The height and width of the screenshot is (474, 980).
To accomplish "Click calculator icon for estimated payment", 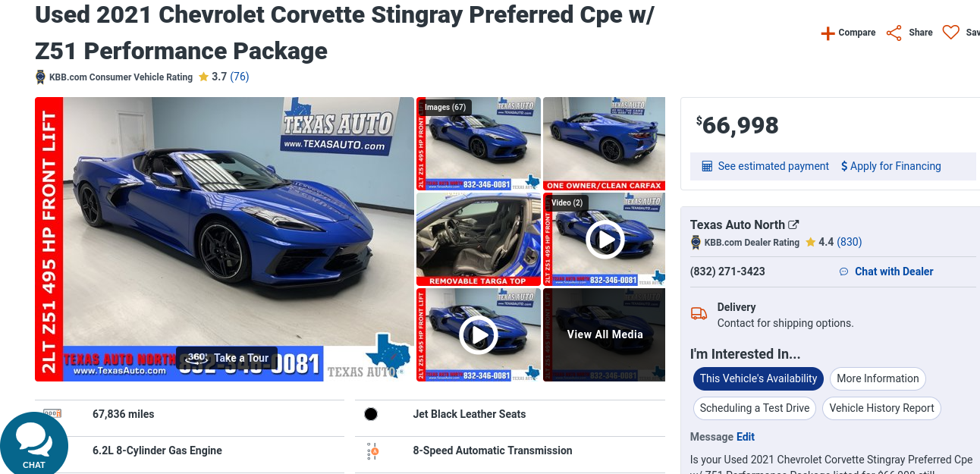I will tap(707, 166).
